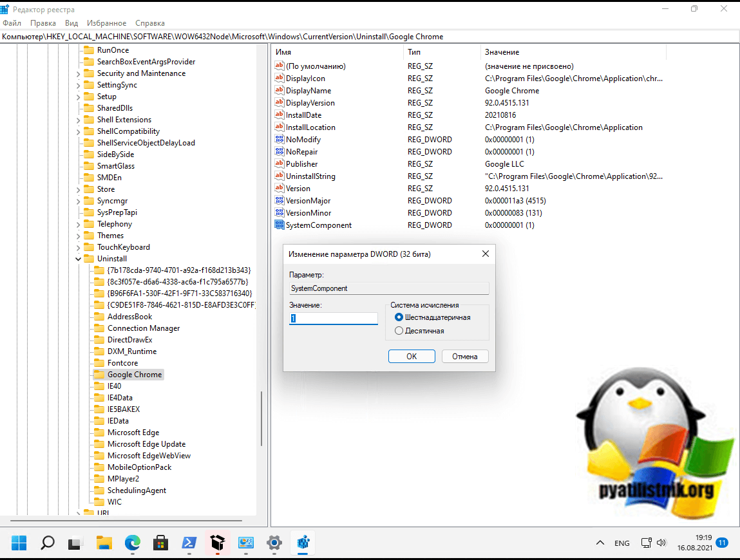Select the Microsoft EdgeWebView key
The image size is (740, 560).
[149, 456]
